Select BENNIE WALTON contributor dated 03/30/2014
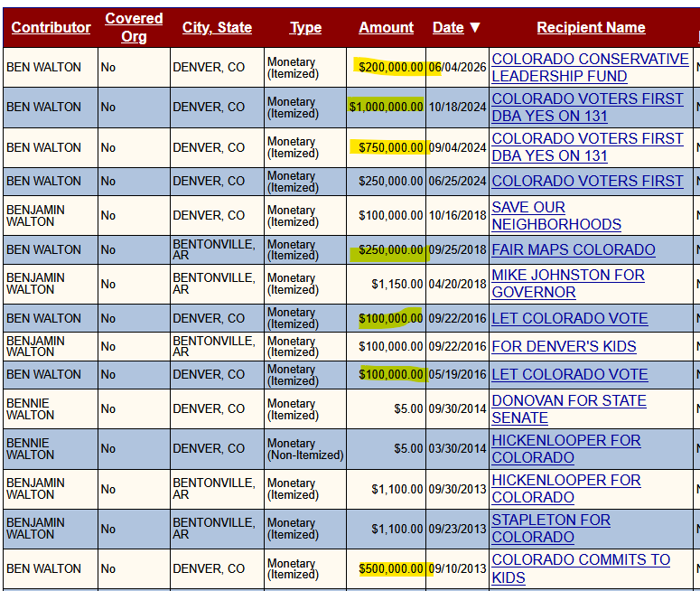Viewport: 700px width, 591px height. (51, 448)
